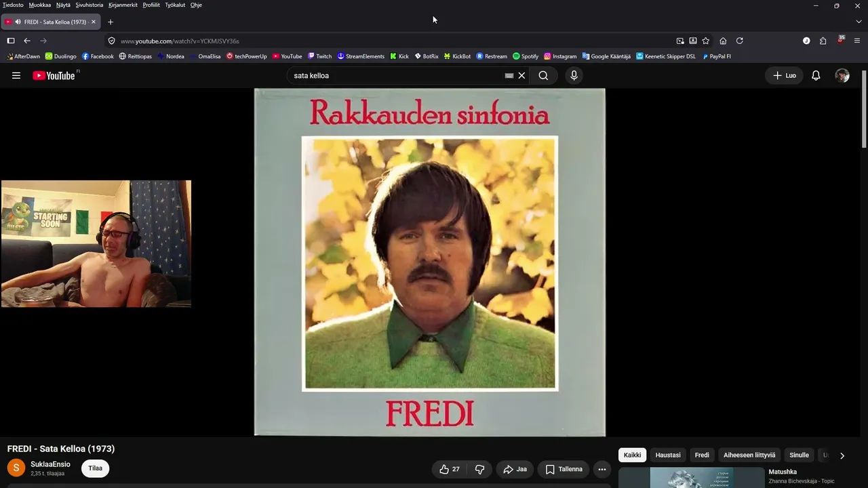Open the YouTube guide hamburger menu

pos(16,76)
